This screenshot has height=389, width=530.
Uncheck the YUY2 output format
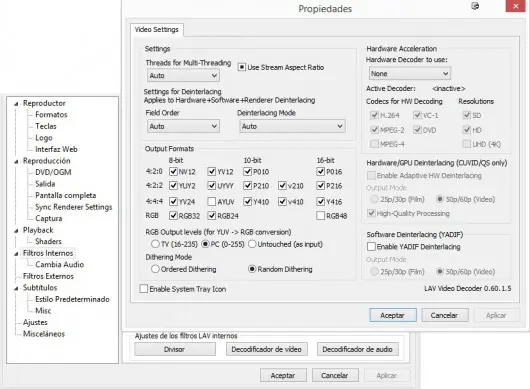173,186
